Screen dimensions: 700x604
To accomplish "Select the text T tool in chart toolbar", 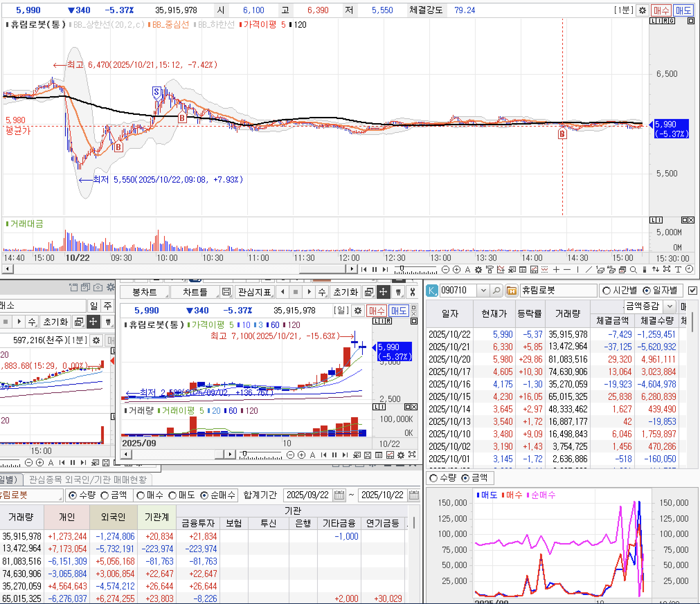I will pos(678,269).
